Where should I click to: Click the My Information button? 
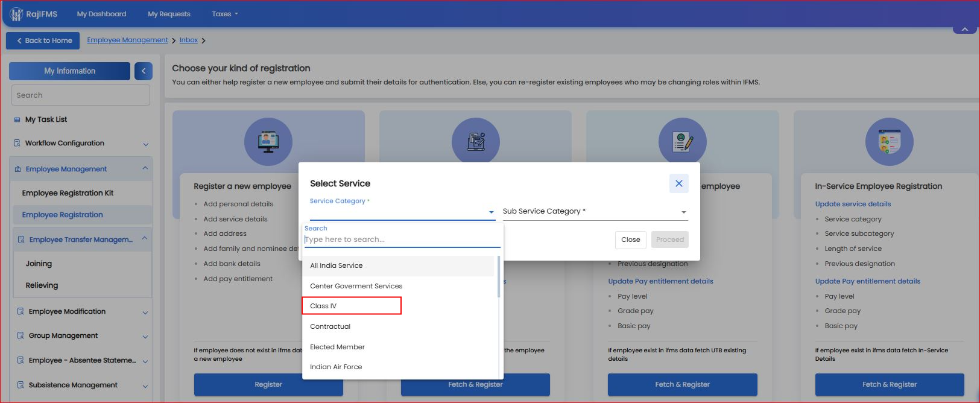(x=69, y=71)
